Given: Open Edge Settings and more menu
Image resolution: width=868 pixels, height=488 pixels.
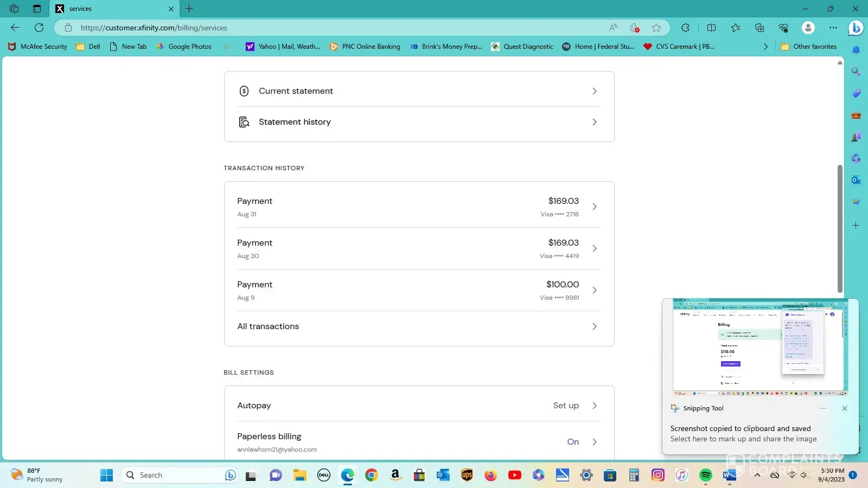Looking at the screenshot, I should (833, 28).
